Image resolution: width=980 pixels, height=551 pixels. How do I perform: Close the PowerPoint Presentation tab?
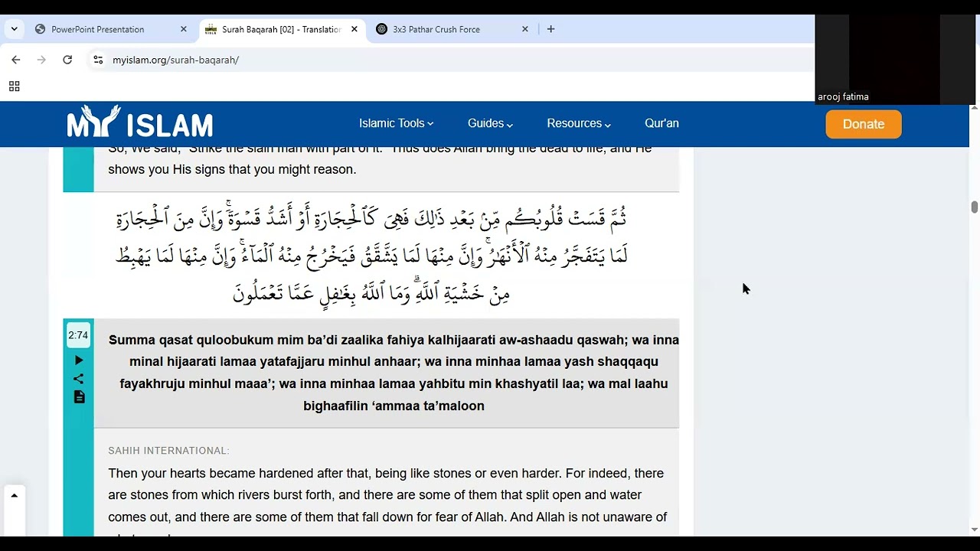184,29
